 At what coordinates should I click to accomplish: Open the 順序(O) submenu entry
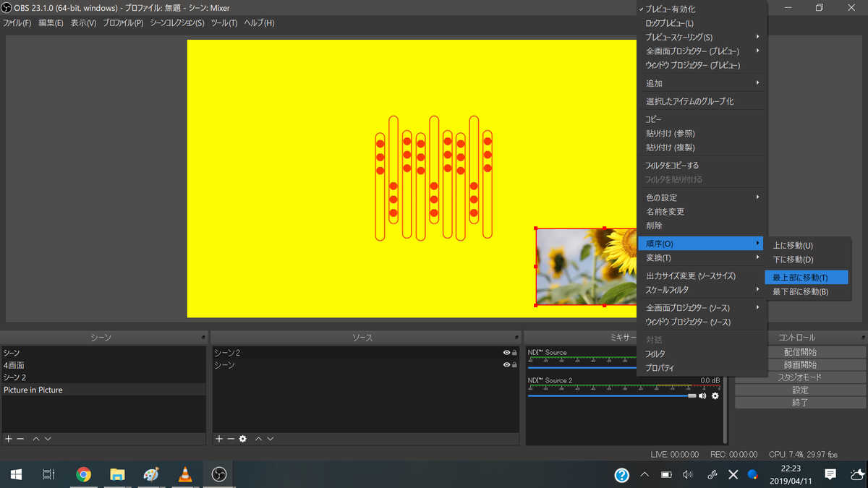tap(701, 244)
